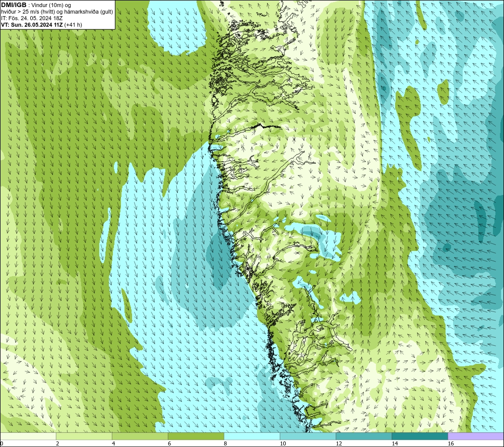
Task: Click the teal 12–14 m/s legend swatch
Action: click(364, 436)
